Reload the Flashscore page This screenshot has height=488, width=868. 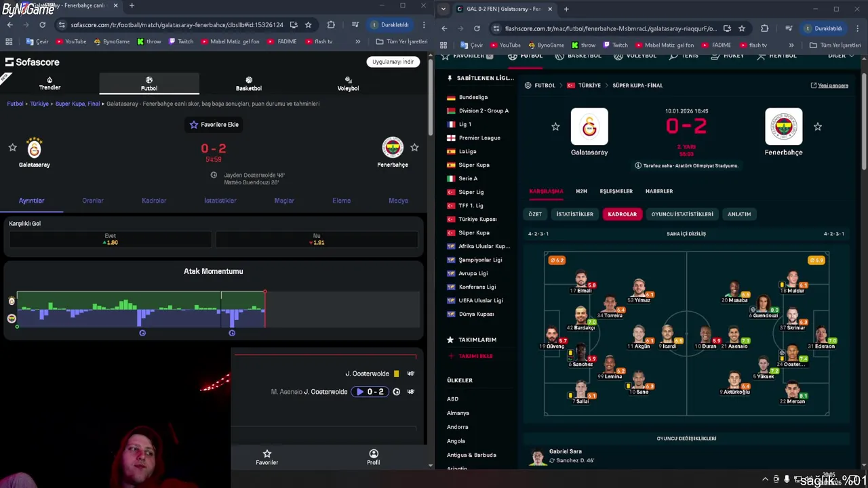point(477,28)
